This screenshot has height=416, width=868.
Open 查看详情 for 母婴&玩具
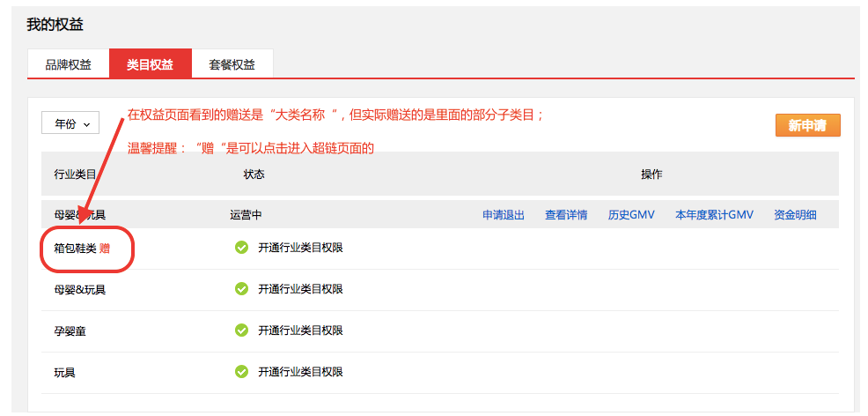[x=566, y=215]
